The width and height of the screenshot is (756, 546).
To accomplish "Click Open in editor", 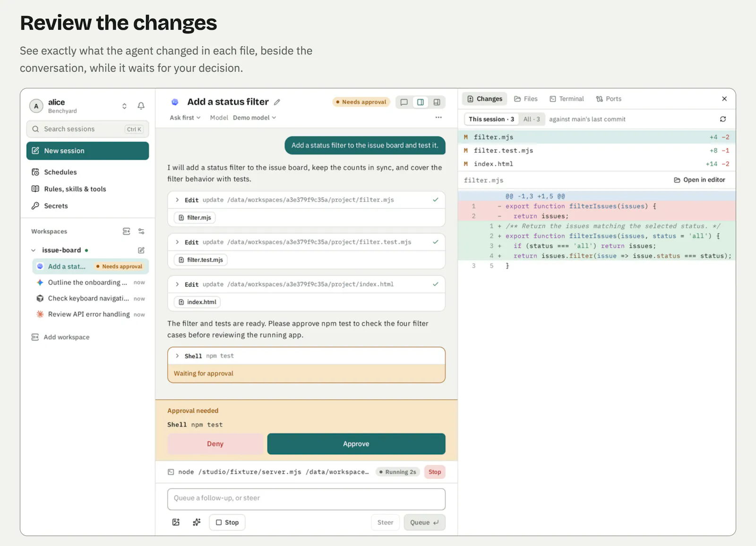I will pyautogui.click(x=699, y=180).
